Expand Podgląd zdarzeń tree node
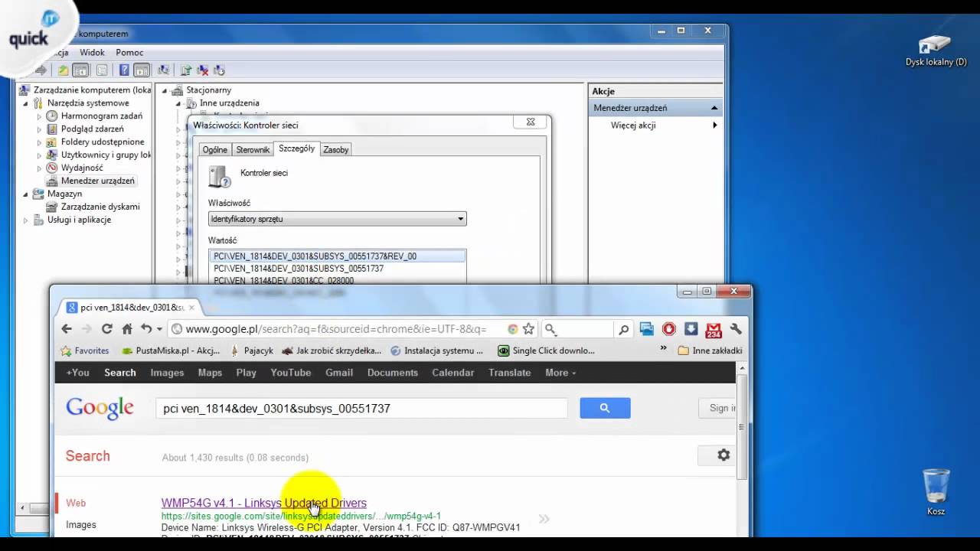 click(x=39, y=129)
